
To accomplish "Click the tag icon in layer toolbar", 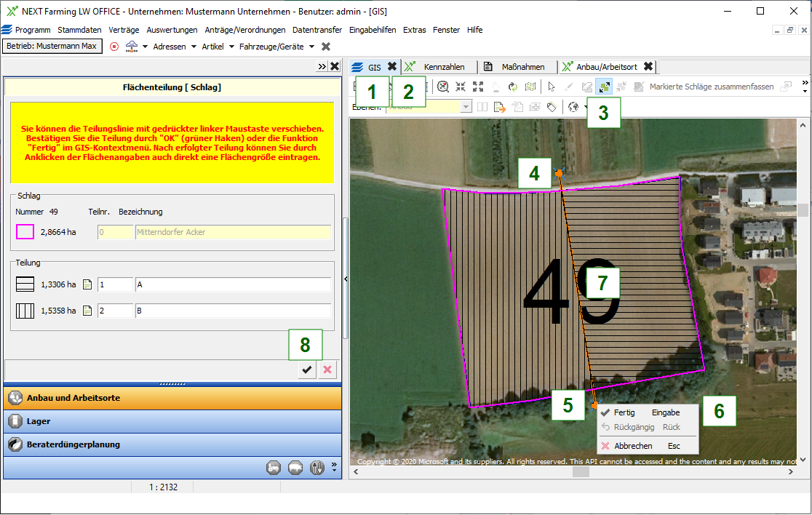I will click(x=552, y=107).
